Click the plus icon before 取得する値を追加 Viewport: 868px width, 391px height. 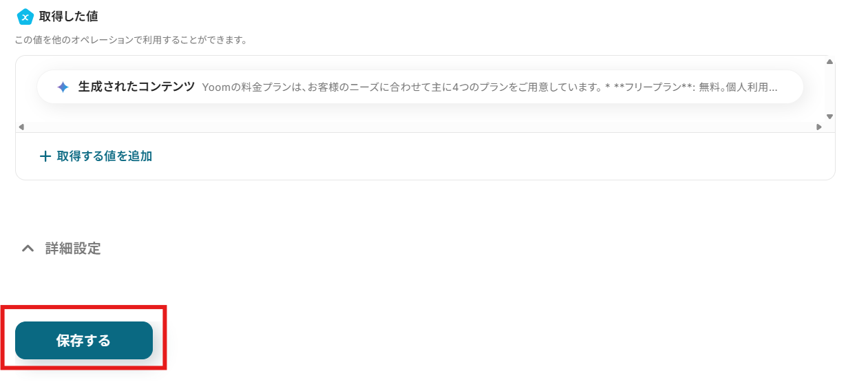(x=45, y=156)
